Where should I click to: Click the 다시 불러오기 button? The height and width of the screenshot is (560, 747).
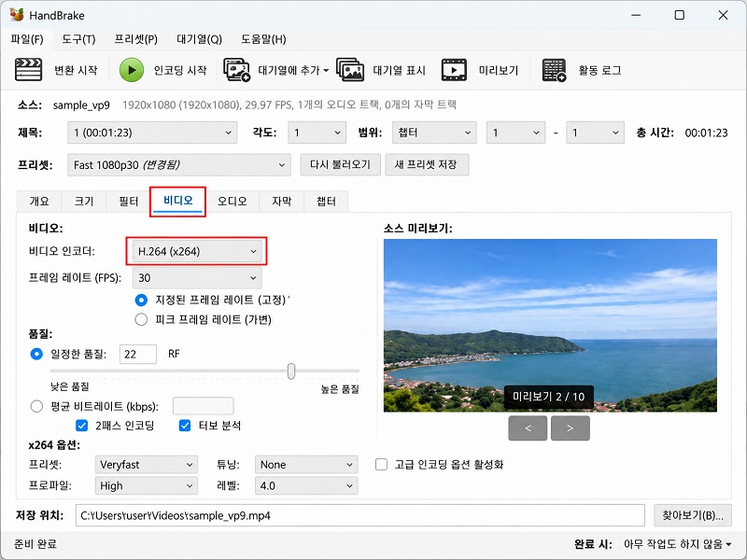coord(340,165)
